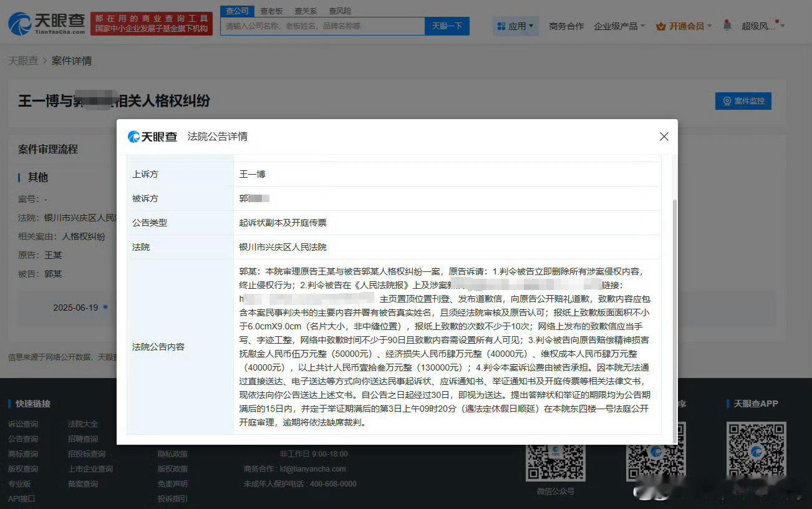Open the 超级风... account dropdown
The width and height of the screenshot is (812, 509).
(x=763, y=26)
